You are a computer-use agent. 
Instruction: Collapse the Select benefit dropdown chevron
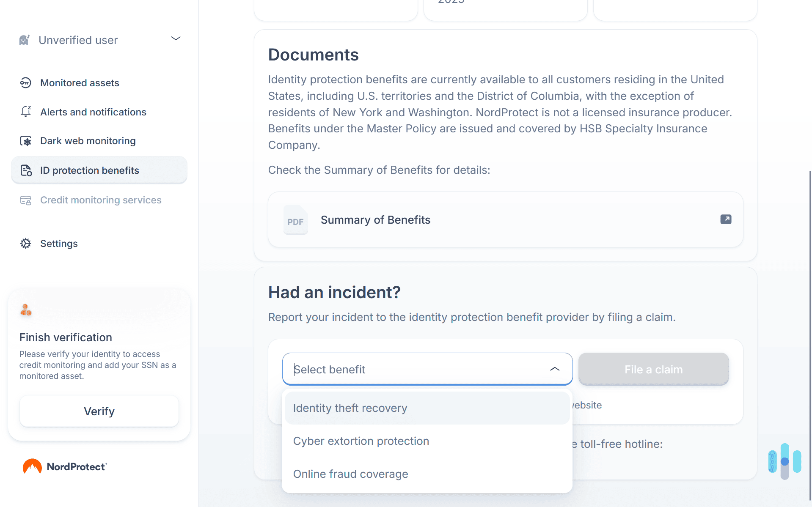[x=555, y=369]
